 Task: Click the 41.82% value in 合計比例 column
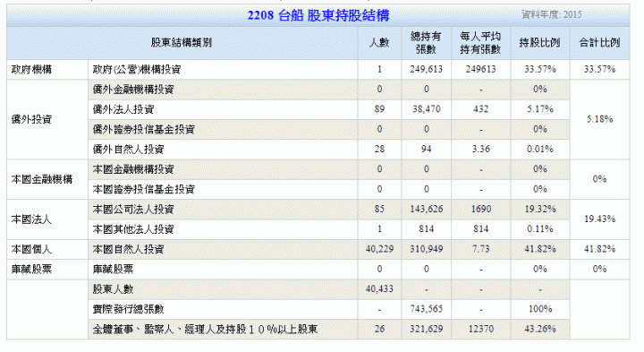point(599,249)
